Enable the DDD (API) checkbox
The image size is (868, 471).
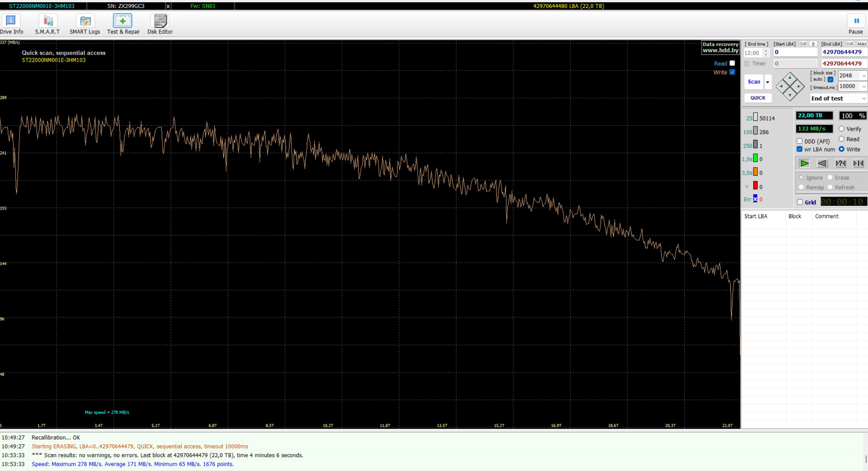pyautogui.click(x=799, y=141)
